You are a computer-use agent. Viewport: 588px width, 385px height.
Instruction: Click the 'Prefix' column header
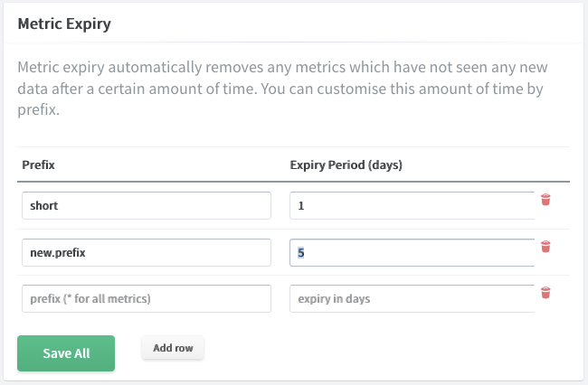click(x=38, y=164)
